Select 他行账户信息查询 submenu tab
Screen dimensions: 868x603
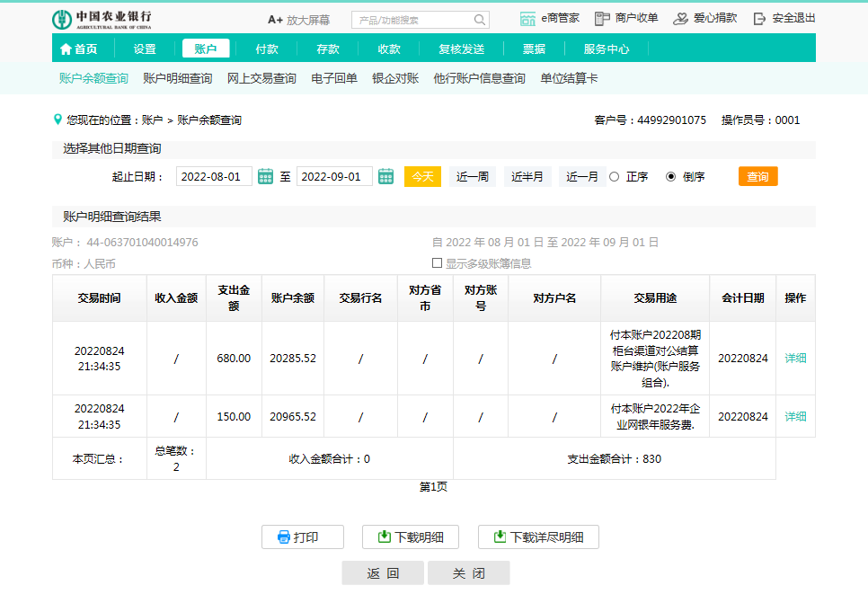480,78
